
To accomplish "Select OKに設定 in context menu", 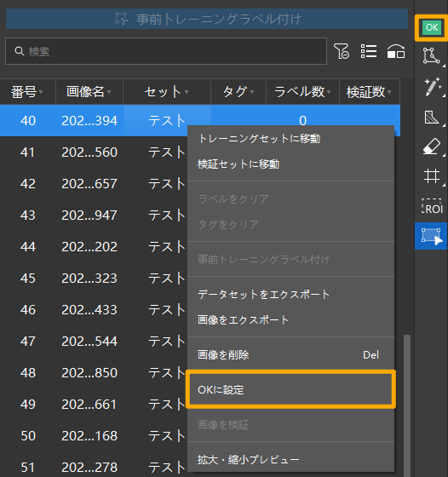I will pyautogui.click(x=290, y=390).
